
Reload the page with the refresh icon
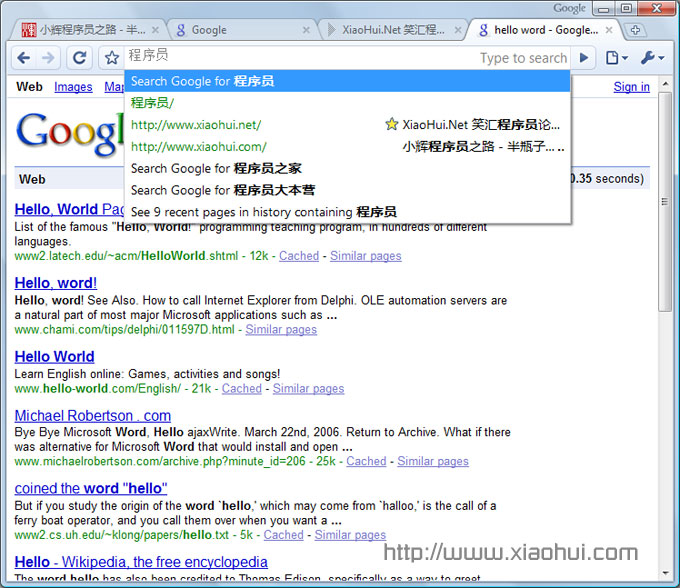(x=79, y=58)
